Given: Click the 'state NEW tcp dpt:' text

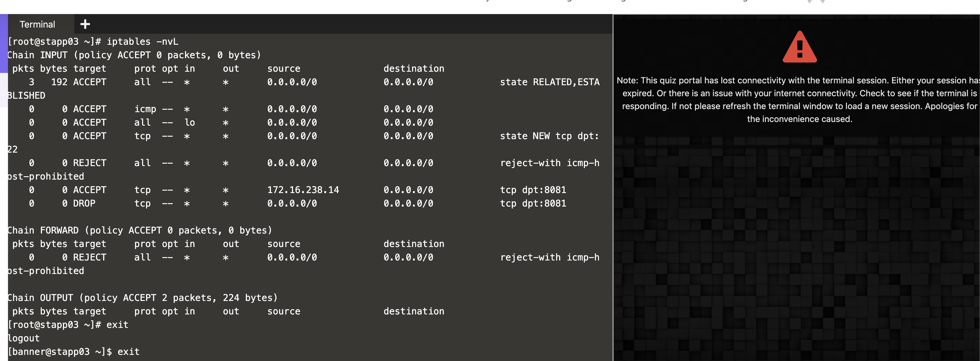Looking at the screenshot, I should (x=549, y=136).
